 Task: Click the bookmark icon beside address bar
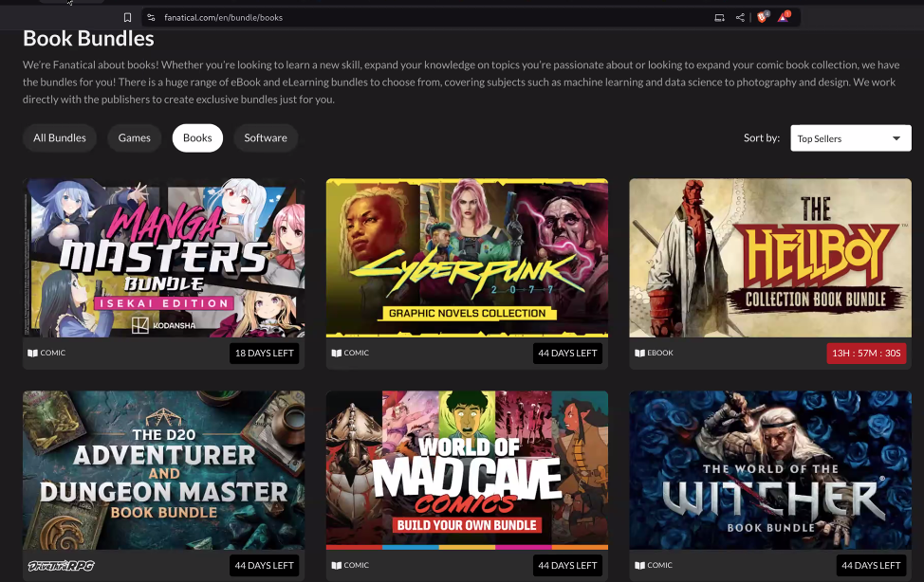[x=127, y=18]
